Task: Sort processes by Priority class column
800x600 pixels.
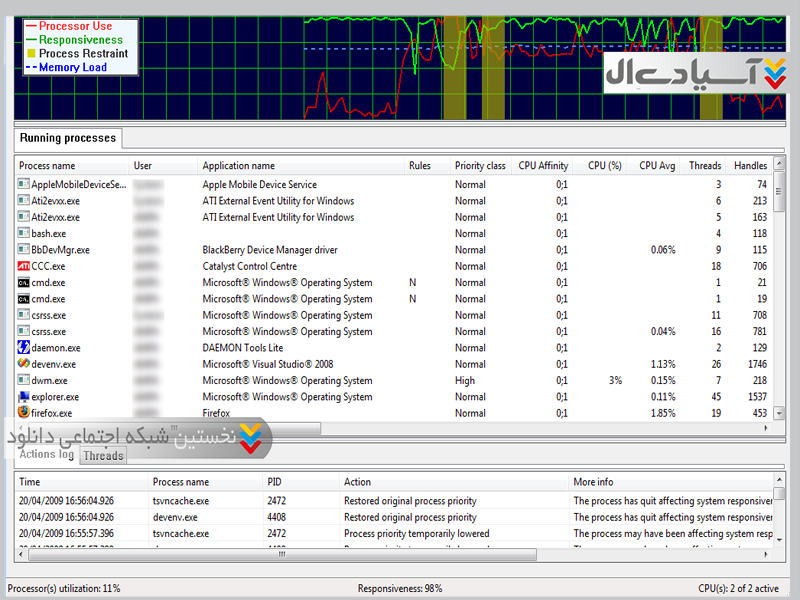Action: (x=480, y=166)
